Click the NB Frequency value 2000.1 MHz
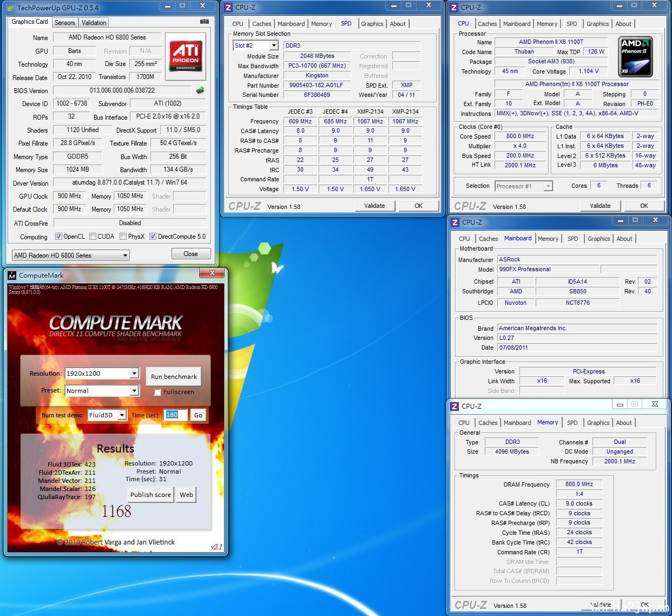The height and width of the screenshot is (616, 672). click(620, 461)
